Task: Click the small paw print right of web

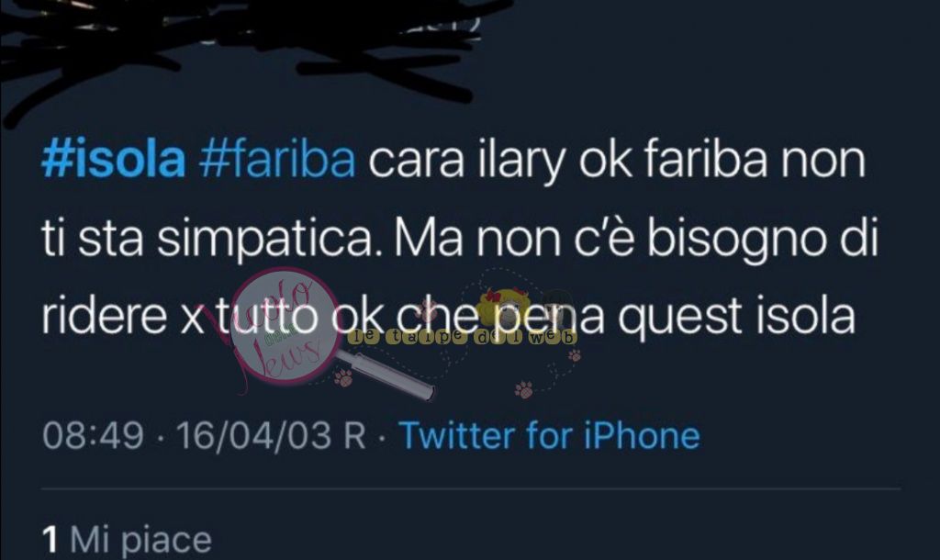Action: (575, 355)
